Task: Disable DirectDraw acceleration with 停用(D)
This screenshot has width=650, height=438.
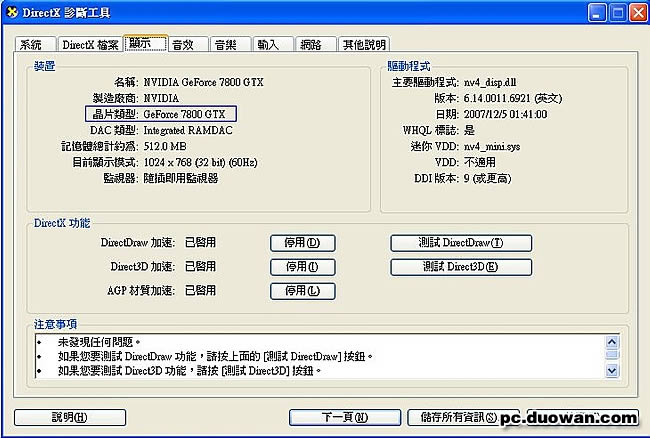Action: [x=303, y=243]
